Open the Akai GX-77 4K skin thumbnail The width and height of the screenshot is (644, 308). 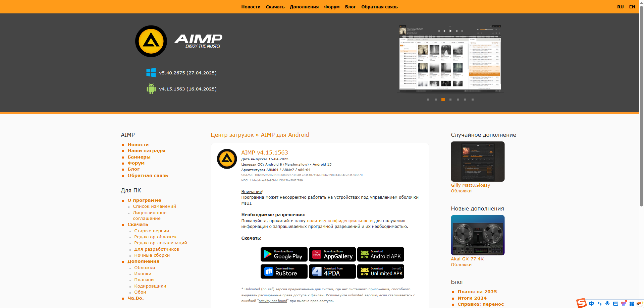tap(478, 235)
